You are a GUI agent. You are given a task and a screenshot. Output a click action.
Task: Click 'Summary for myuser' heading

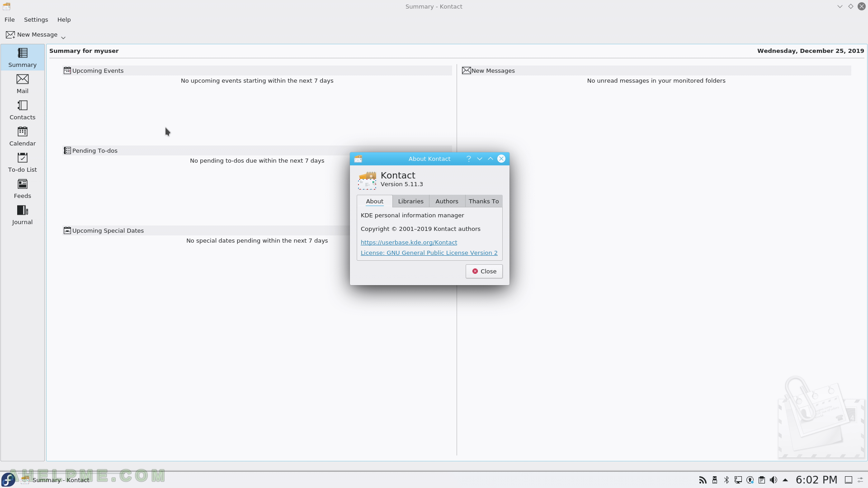84,51
